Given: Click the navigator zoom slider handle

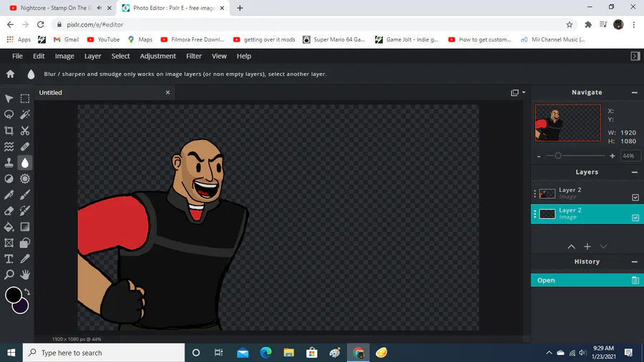Looking at the screenshot, I should pyautogui.click(x=557, y=156).
